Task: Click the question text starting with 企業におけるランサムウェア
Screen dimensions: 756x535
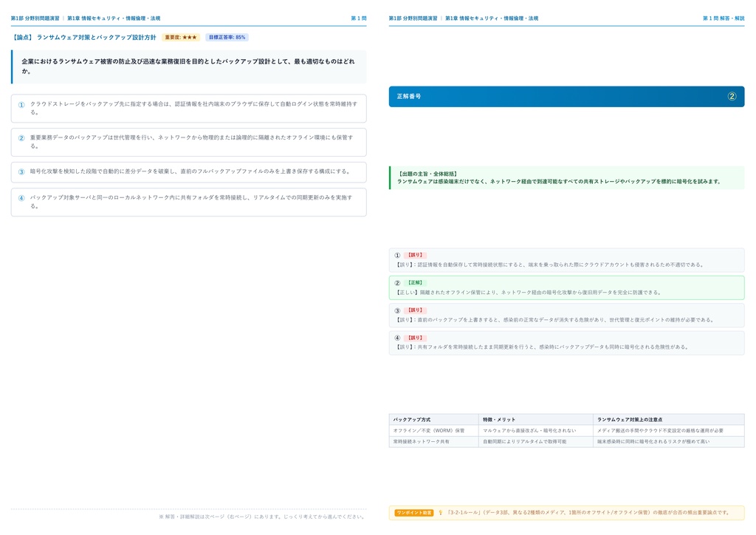Action: (x=188, y=67)
